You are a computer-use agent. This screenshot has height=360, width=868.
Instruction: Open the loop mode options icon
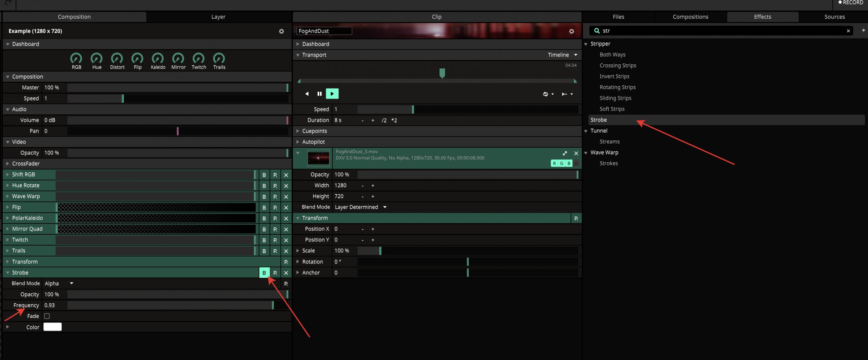click(548, 94)
